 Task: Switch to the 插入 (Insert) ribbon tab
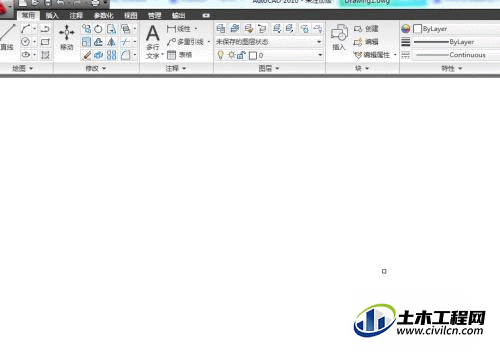click(52, 15)
